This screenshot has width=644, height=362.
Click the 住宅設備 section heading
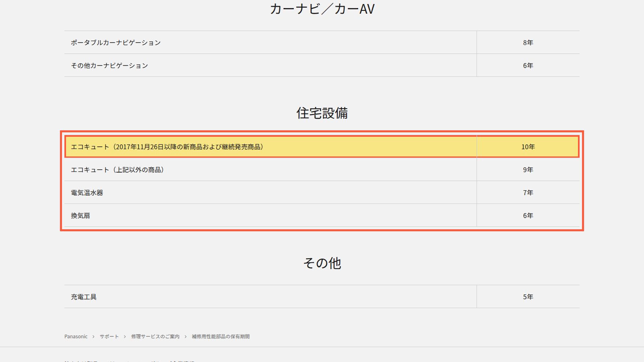(322, 113)
